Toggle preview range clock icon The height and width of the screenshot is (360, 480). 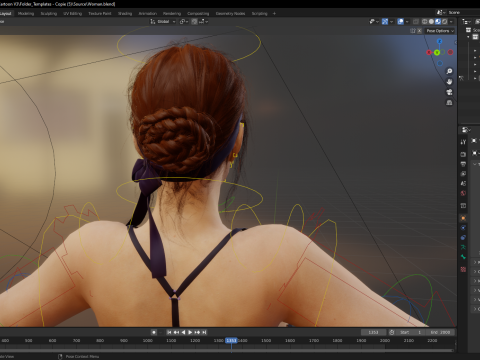click(392, 332)
